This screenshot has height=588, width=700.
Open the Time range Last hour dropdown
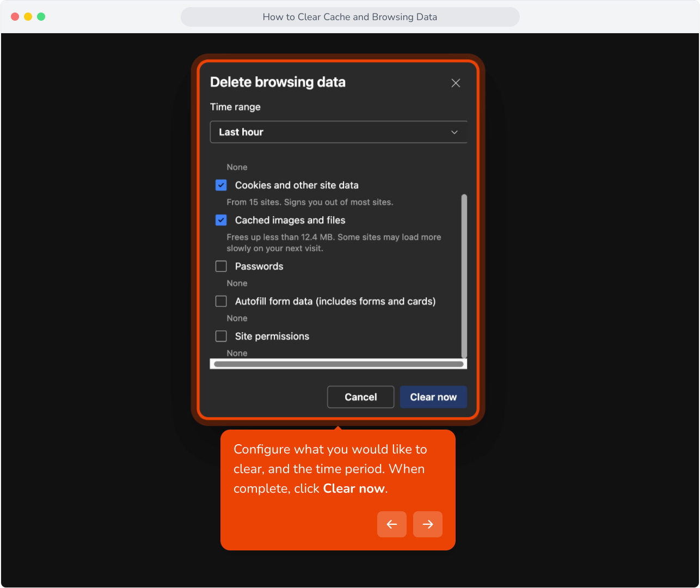(339, 132)
